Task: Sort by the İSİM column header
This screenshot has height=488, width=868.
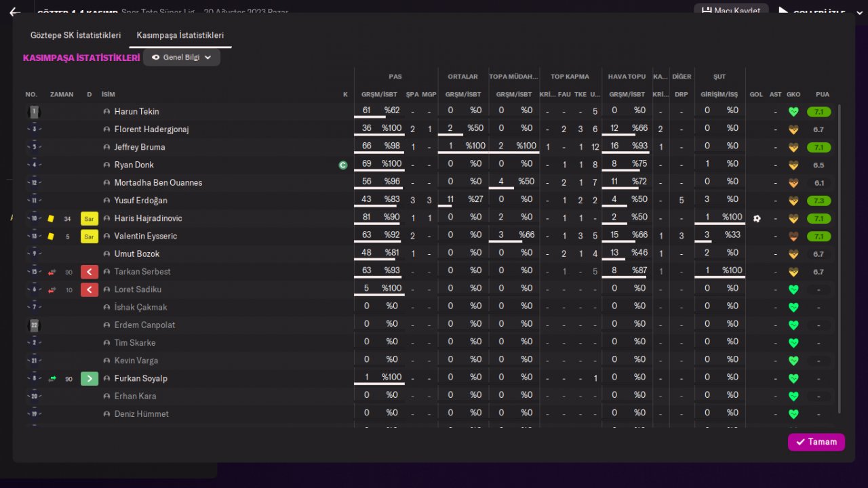Action: click(x=108, y=94)
